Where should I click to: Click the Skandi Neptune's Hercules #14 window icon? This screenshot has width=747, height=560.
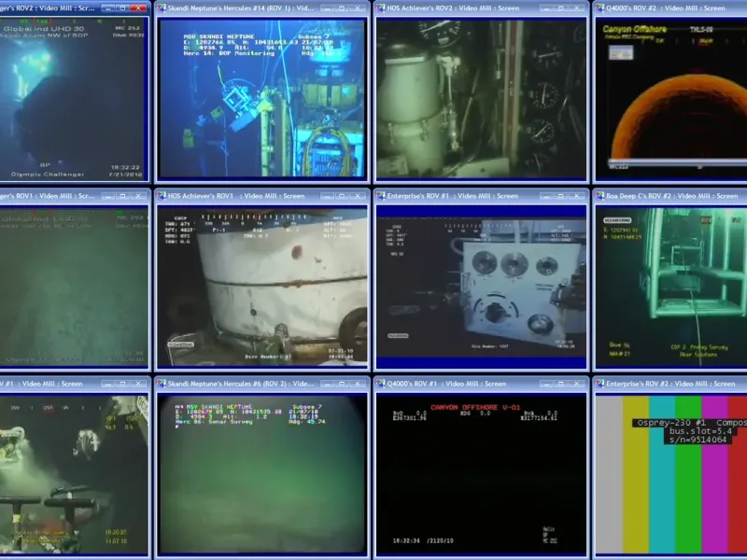pyautogui.click(x=162, y=8)
